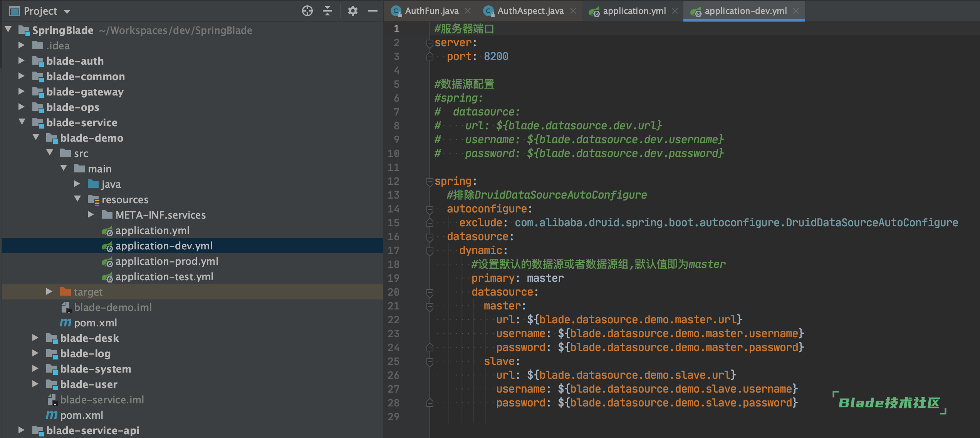980x438 pixels.
Task: Click the orange target folder icon
Action: click(x=65, y=291)
